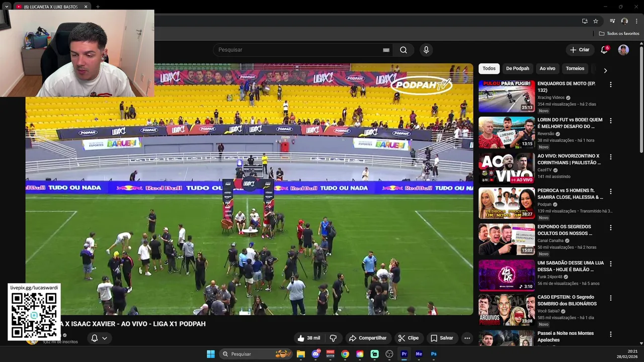Select the Todos filter chip

coord(489,68)
